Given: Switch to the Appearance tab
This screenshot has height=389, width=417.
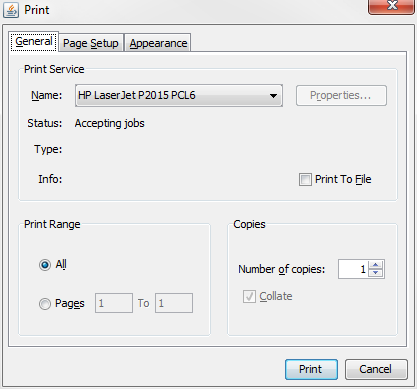Looking at the screenshot, I should pyautogui.click(x=158, y=43).
